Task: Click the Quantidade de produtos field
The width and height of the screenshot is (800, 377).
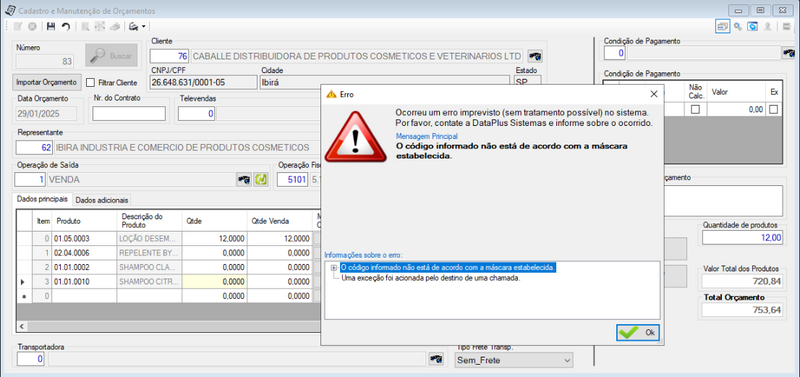Action: 742,237
